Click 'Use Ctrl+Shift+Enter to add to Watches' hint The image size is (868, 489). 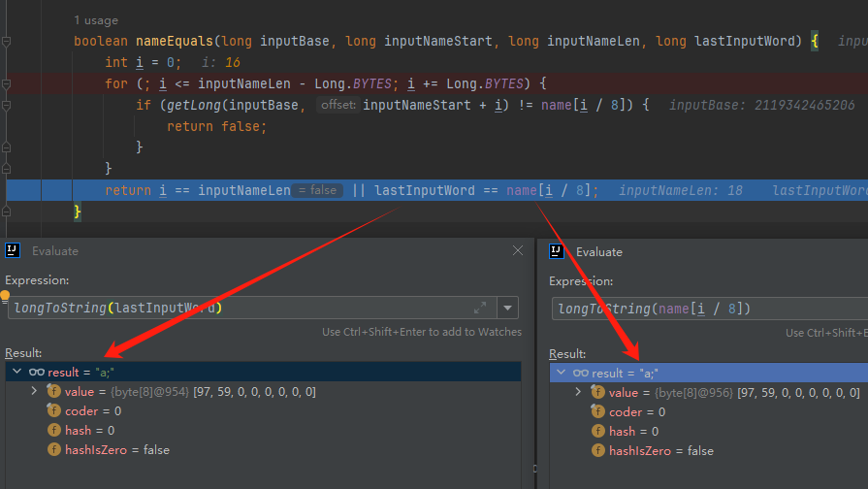point(422,332)
